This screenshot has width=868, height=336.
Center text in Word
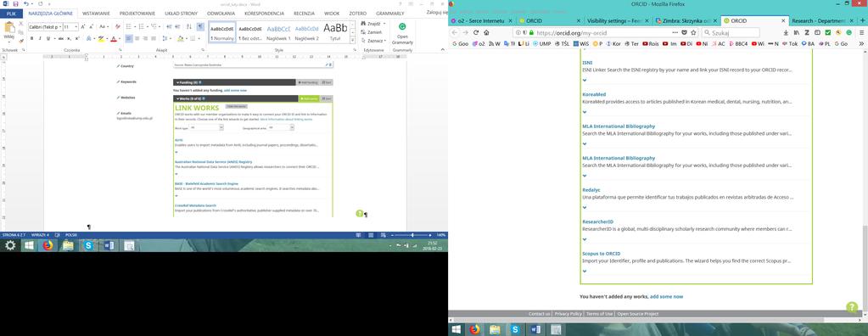click(137, 39)
